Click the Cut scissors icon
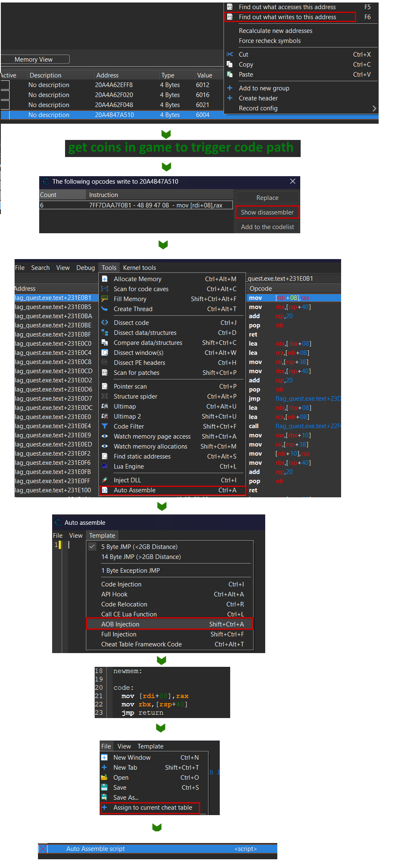Viewport: 417px width, 868px height. (230, 55)
